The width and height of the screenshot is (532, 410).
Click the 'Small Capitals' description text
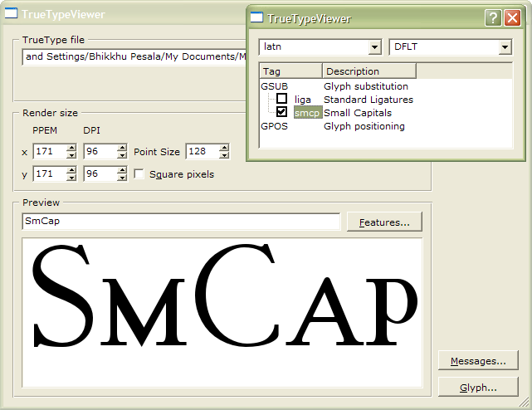[358, 113]
